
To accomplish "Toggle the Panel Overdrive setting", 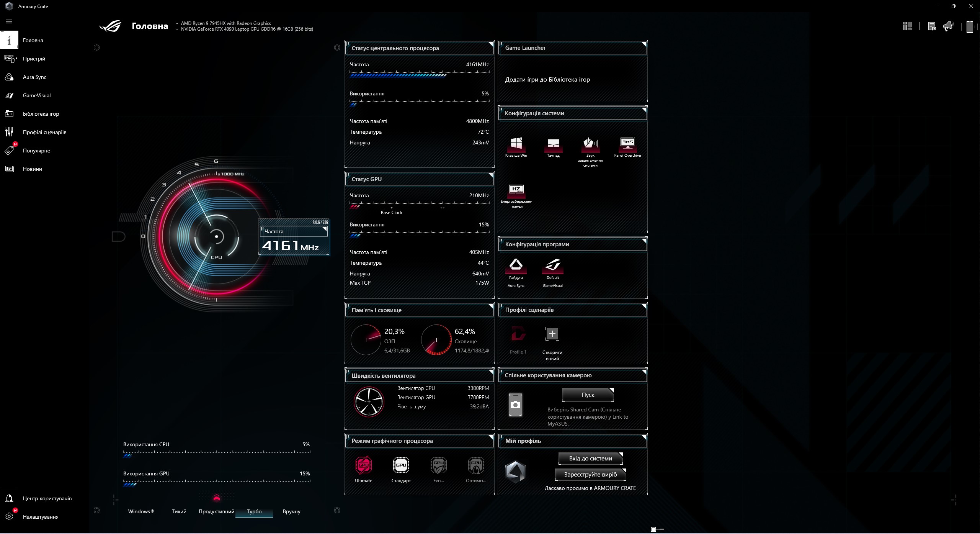I will [627, 144].
